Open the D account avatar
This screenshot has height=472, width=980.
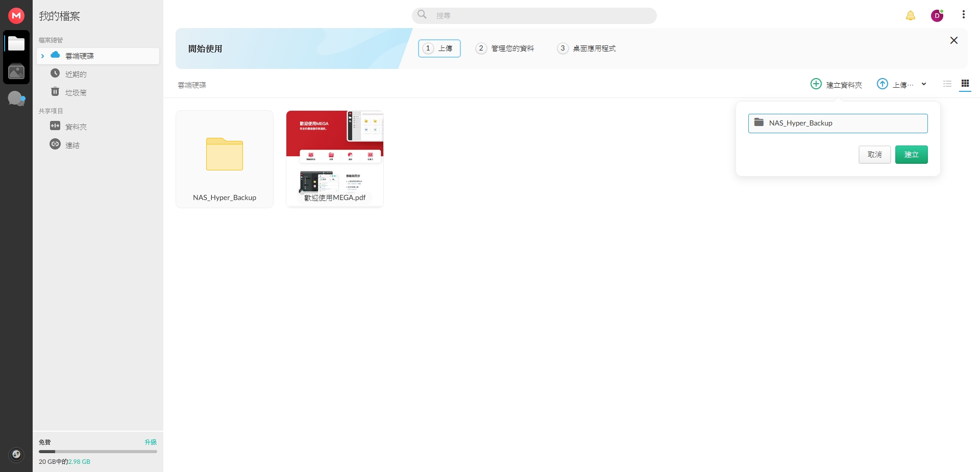click(937, 16)
